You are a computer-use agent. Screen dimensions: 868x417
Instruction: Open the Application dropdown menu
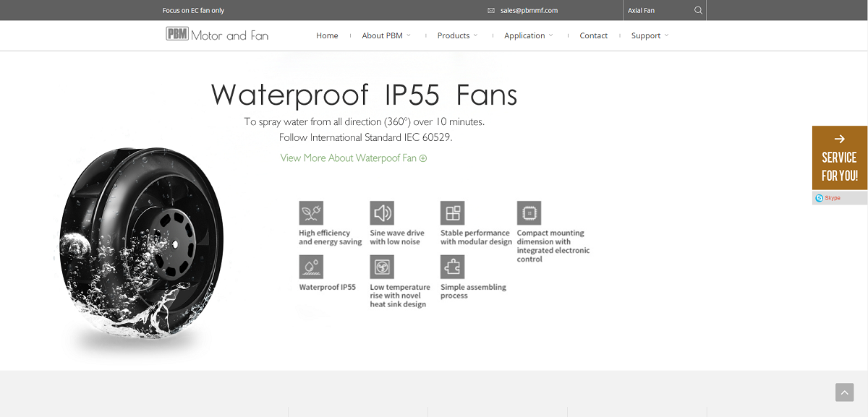coord(528,35)
